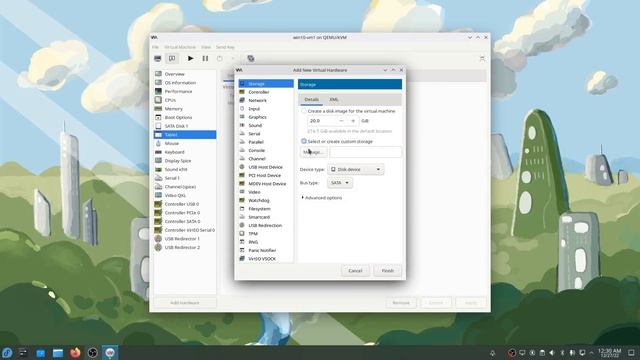Select USB Host Device in hardware type list
Image resolution: width=640 pixels, height=360 pixels.
point(266,167)
